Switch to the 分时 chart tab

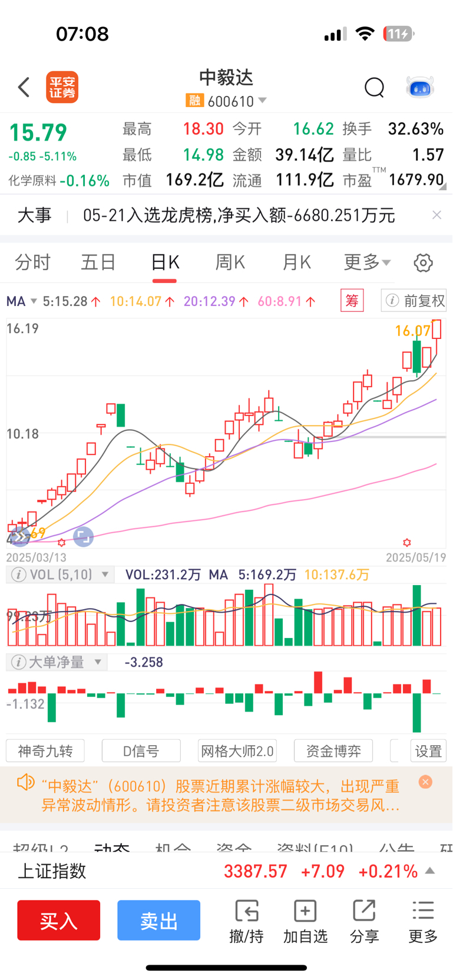pos(33,262)
